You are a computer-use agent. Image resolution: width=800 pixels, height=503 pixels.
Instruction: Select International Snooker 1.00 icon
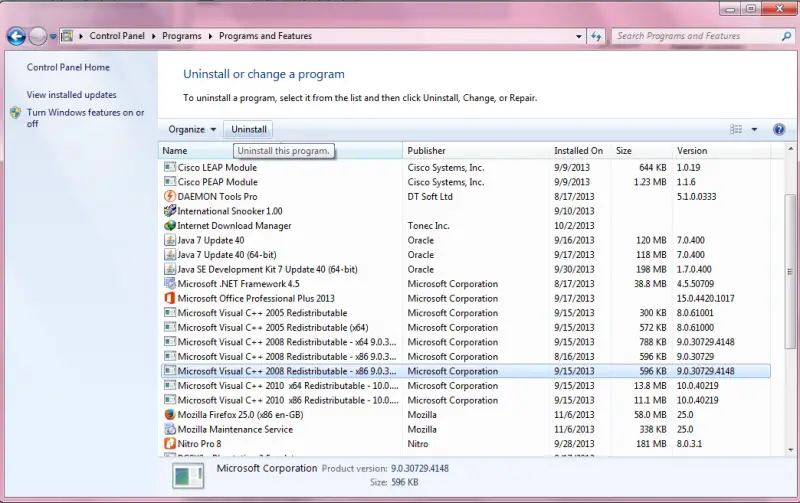coord(169,211)
